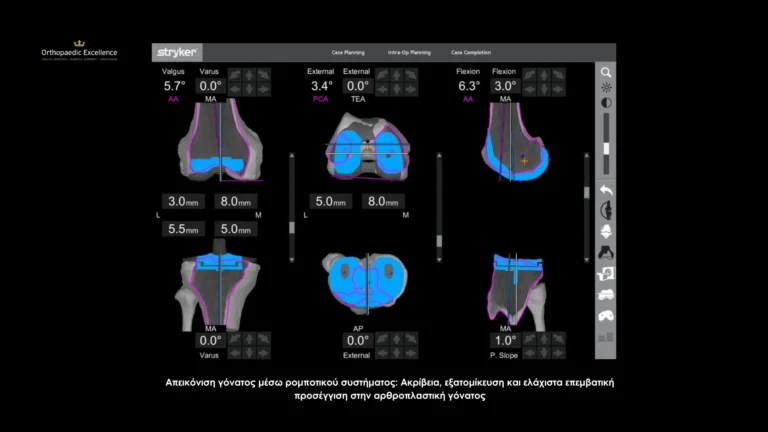The height and width of the screenshot is (432, 768).
Task: Click the 3.0° Flexion MA value field
Action: (504, 86)
